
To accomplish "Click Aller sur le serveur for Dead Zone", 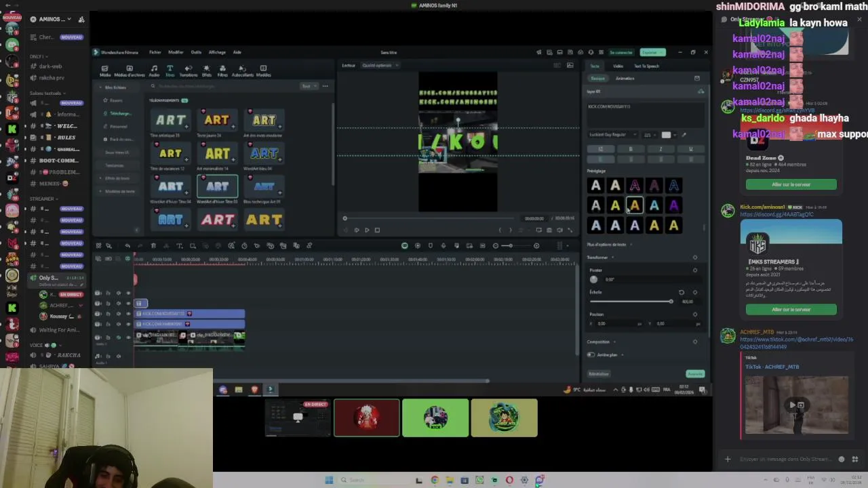I will [791, 184].
